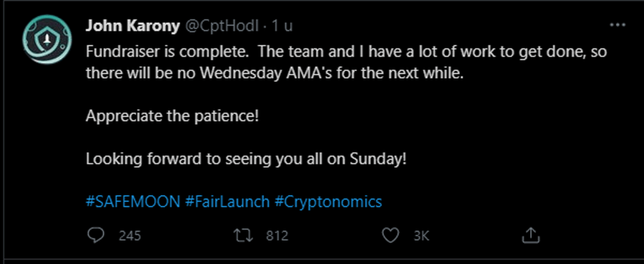This screenshot has height=264, width=644.
Task: Click the reply speech bubble icon
Action: coord(96,235)
